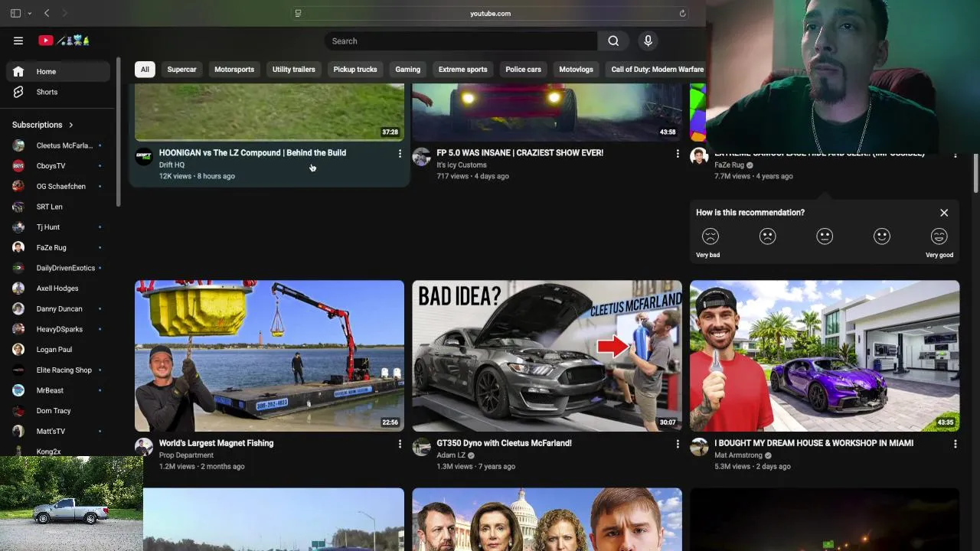This screenshot has height=551, width=980.
Task: Close the recommendation survey
Action: pos(944,213)
